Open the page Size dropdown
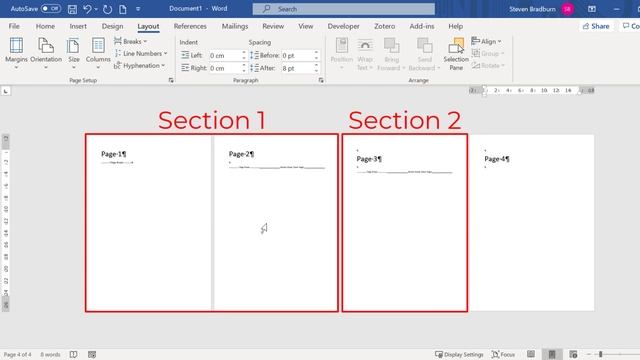 tap(74, 53)
